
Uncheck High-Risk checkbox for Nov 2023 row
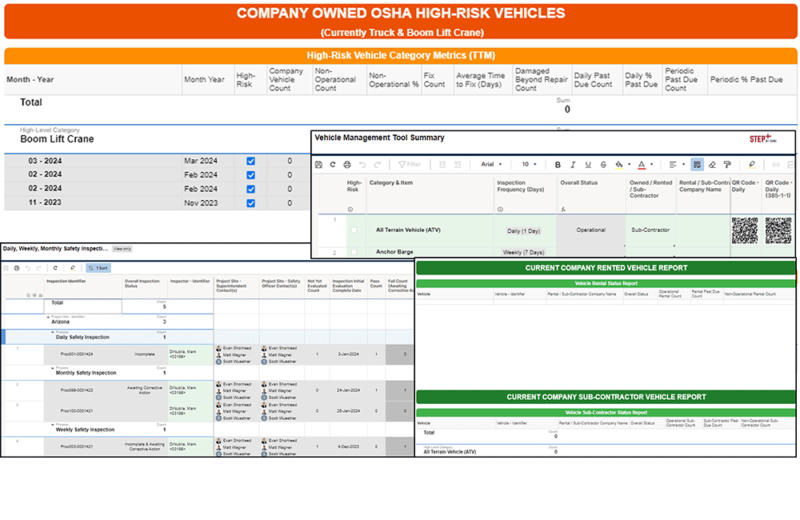click(x=250, y=203)
